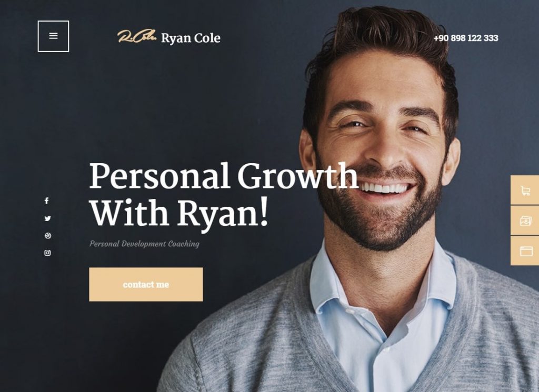This screenshot has height=392, width=539.
Task: Open the Dribbble social icon
Action: [x=48, y=236]
